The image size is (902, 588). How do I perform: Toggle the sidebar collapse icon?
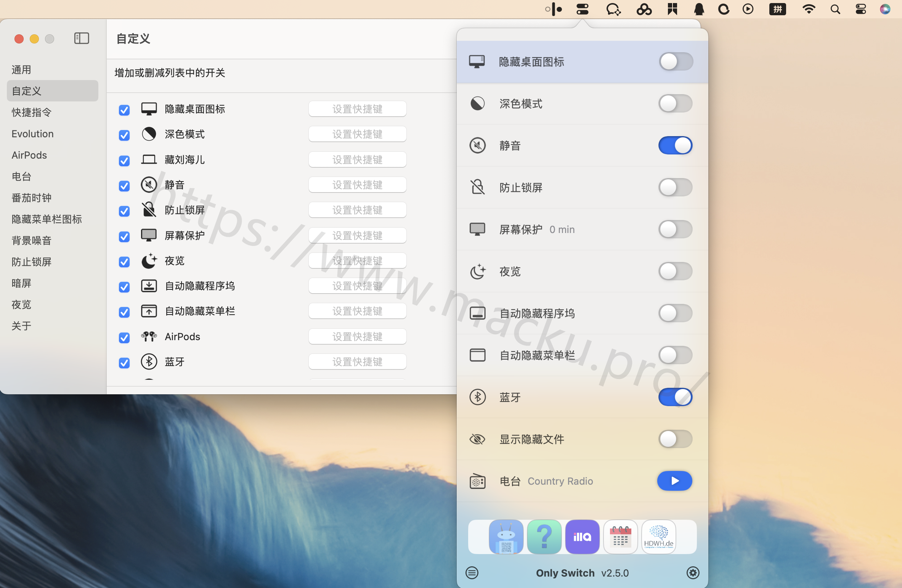[x=82, y=38]
